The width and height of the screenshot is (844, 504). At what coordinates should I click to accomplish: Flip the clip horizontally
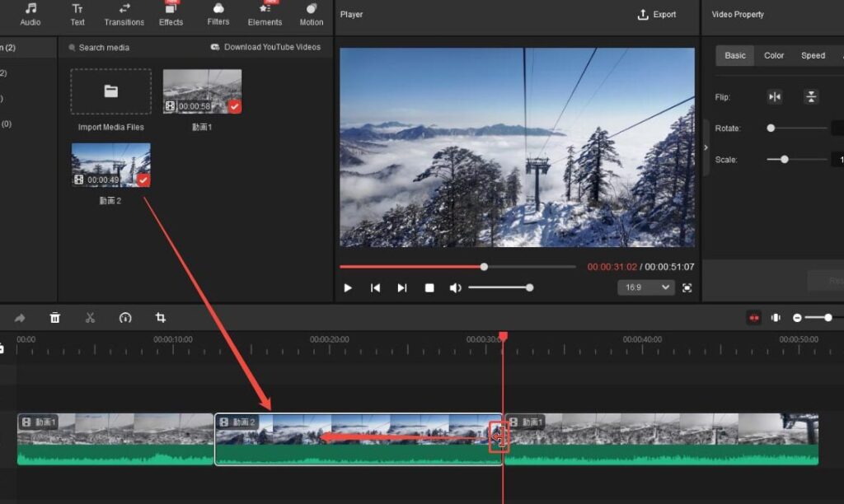775,97
